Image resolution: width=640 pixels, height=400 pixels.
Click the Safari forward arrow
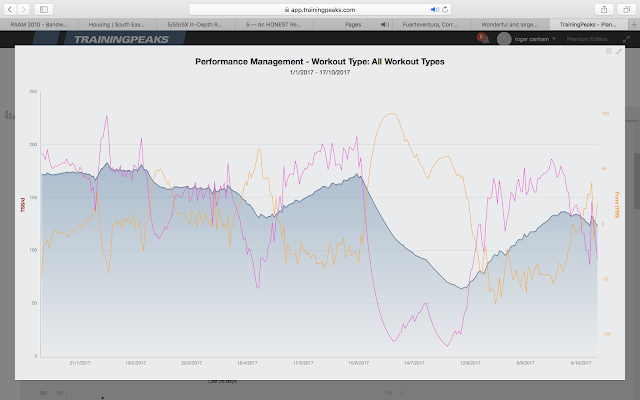click(23, 9)
